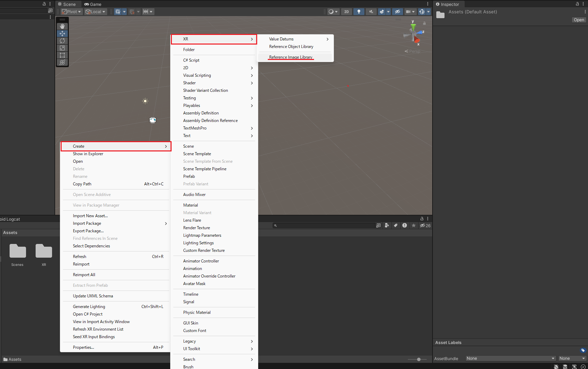This screenshot has height=369, width=588.
Task: Toggle scene effects (skybox, fog)
Action: click(x=382, y=12)
